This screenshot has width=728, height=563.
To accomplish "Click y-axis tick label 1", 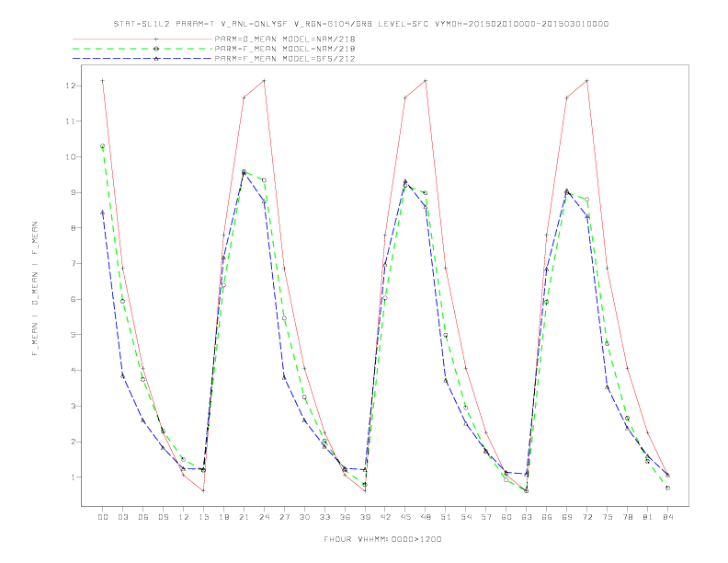I will [x=73, y=477].
